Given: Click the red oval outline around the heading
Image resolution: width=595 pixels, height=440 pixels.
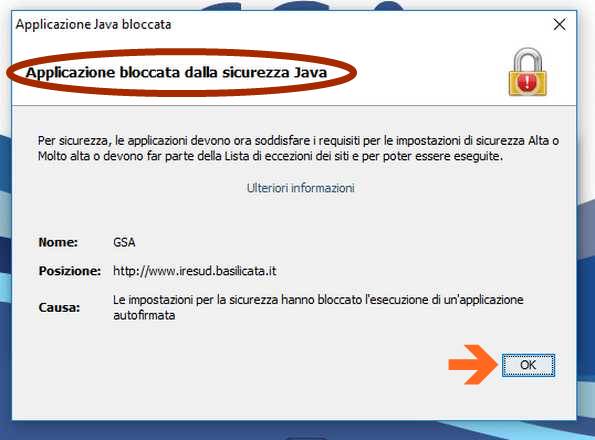Looking at the screenshot, I should click(x=181, y=72).
